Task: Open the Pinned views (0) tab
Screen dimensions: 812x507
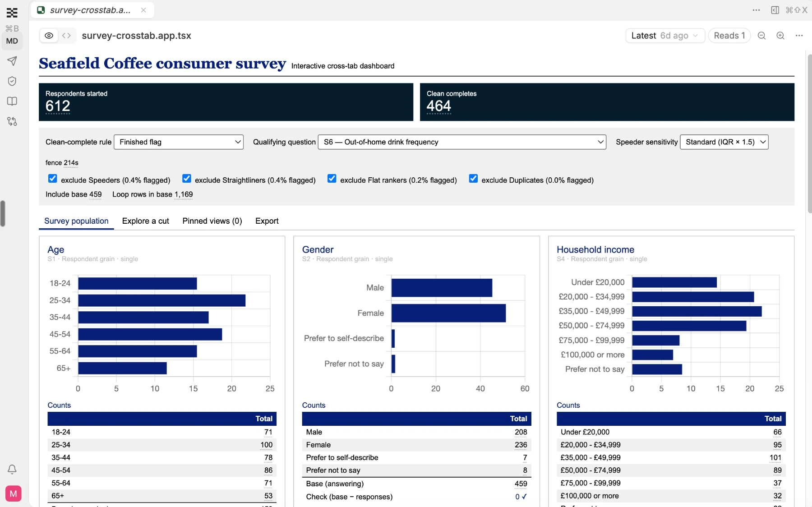Action: pos(212,221)
